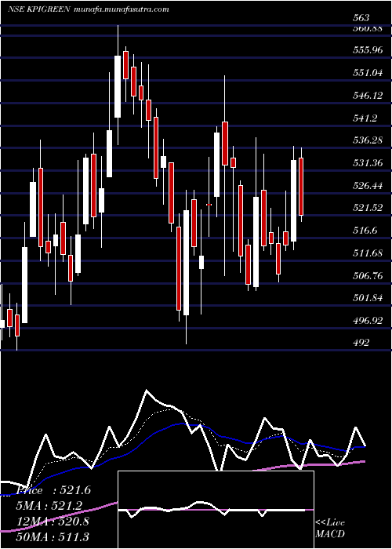Click the 563 price axis label

(361, 18)
